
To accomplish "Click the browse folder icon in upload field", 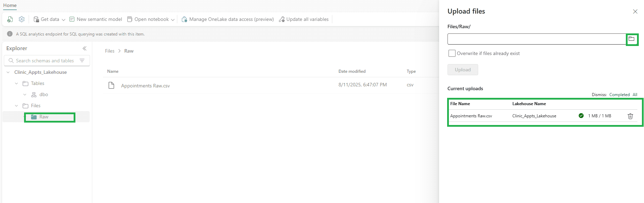I will 631,39.
